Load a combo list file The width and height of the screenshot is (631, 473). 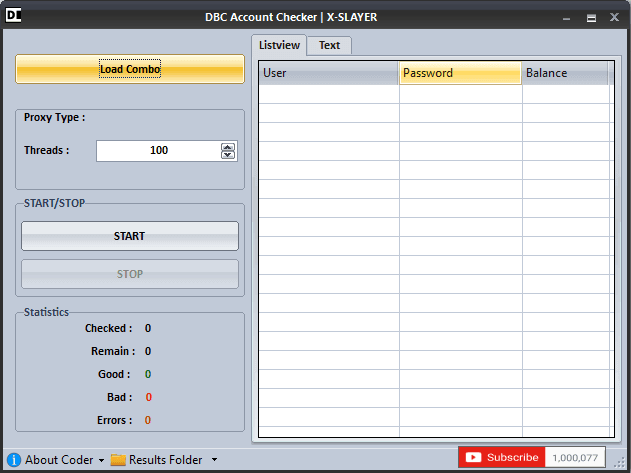[x=130, y=69]
